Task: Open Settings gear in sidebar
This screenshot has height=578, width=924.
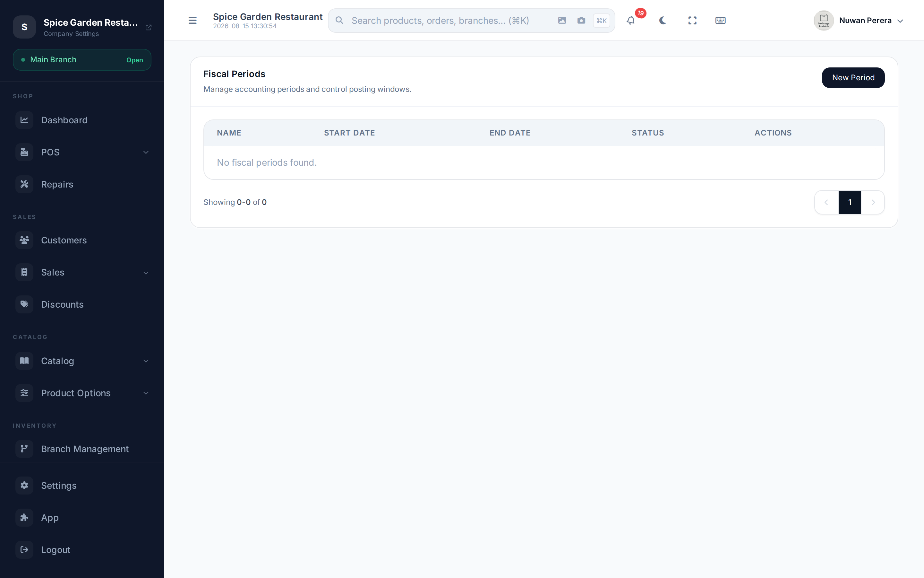Action: click(82, 486)
